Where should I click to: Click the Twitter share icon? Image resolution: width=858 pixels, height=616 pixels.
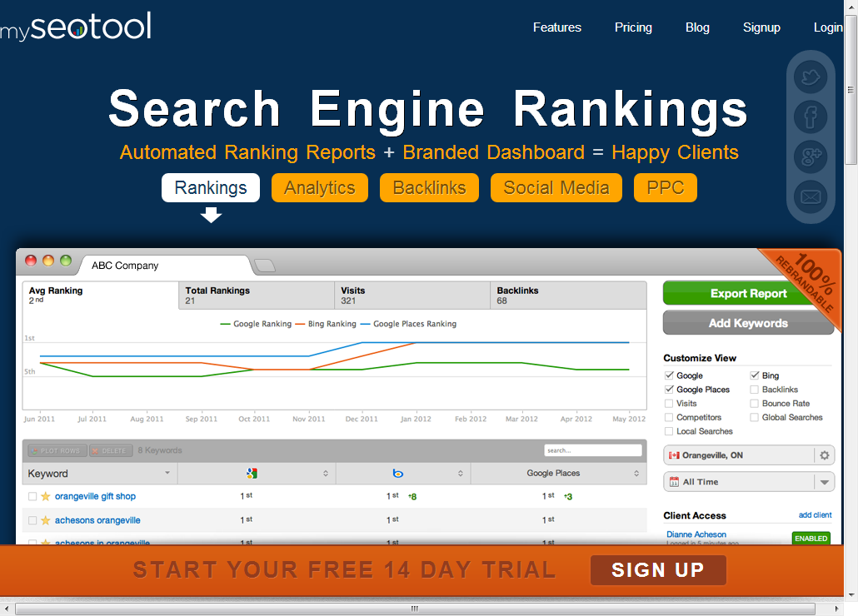pyautogui.click(x=810, y=79)
